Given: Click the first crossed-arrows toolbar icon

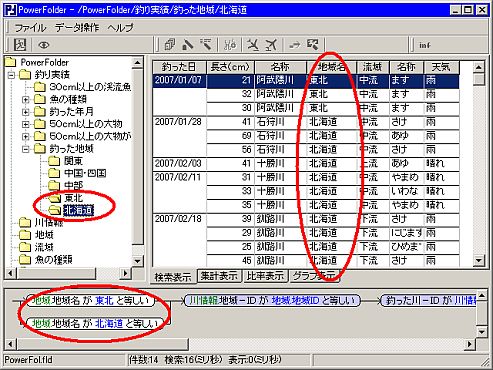Looking at the screenshot, I should (x=253, y=44).
